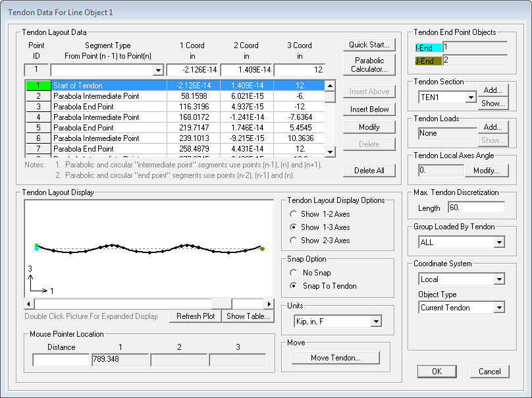Viewport: 532px width, 398px height.
Task: Select row 7 Parabola End Point
Action: 175,149
